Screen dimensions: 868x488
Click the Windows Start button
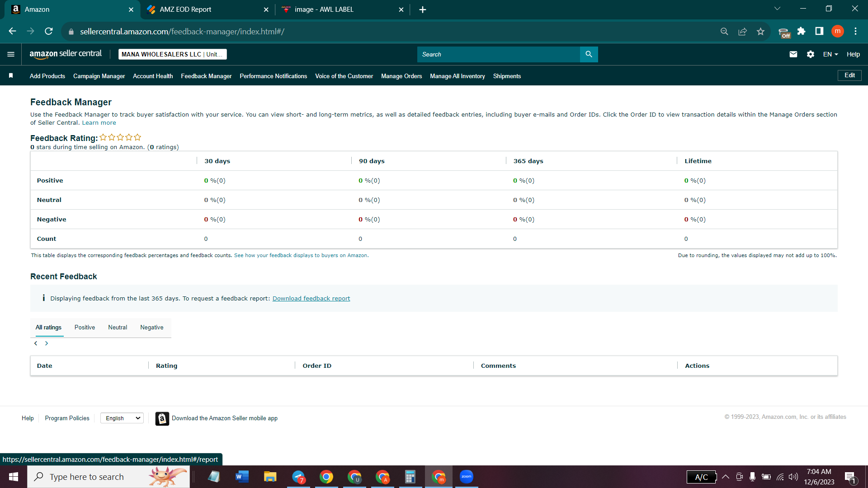(14, 477)
